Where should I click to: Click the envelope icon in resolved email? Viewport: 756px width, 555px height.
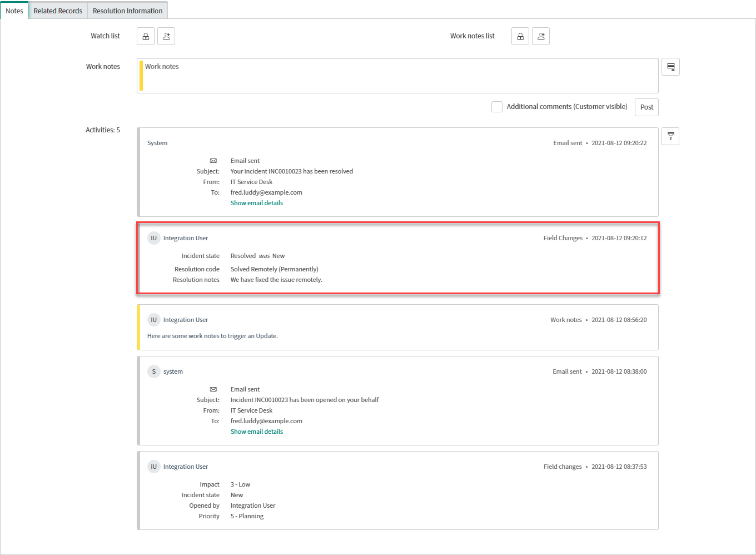tap(213, 161)
